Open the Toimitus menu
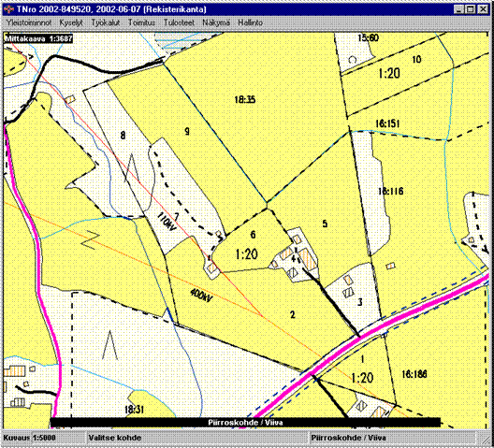Image resolution: width=494 pixels, height=448 pixels. click(x=141, y=22)
